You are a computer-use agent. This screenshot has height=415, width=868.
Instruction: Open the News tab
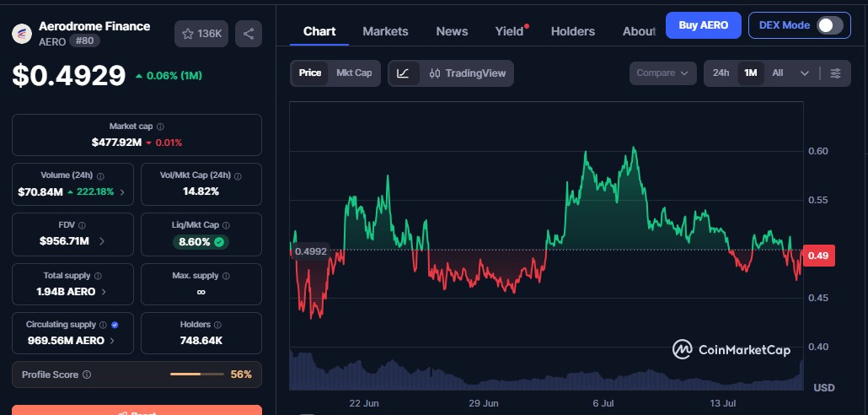pos(452,31)
